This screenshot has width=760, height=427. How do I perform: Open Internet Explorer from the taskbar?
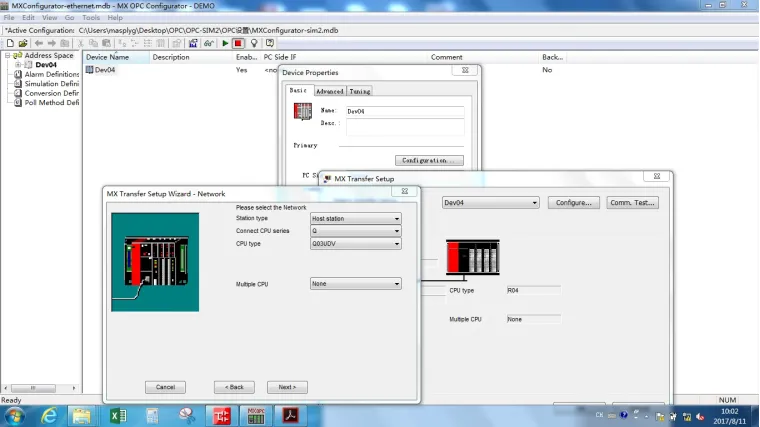coord(49,416)
